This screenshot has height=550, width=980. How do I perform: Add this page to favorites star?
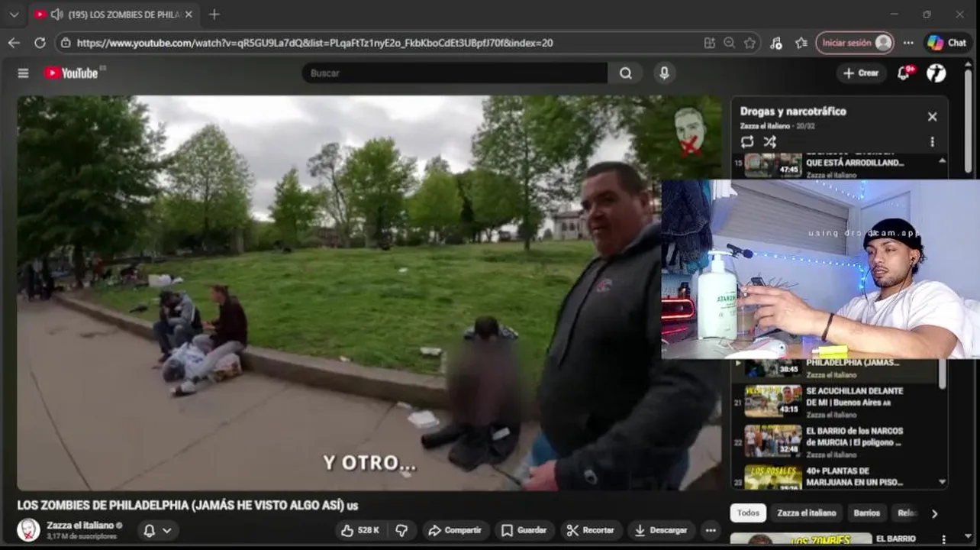click(750, 43)
